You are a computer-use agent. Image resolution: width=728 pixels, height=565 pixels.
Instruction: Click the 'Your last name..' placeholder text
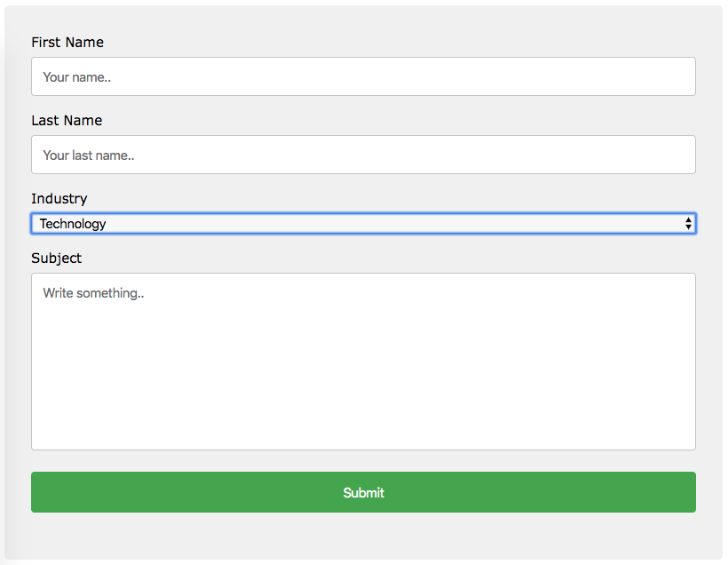(88, 155)
